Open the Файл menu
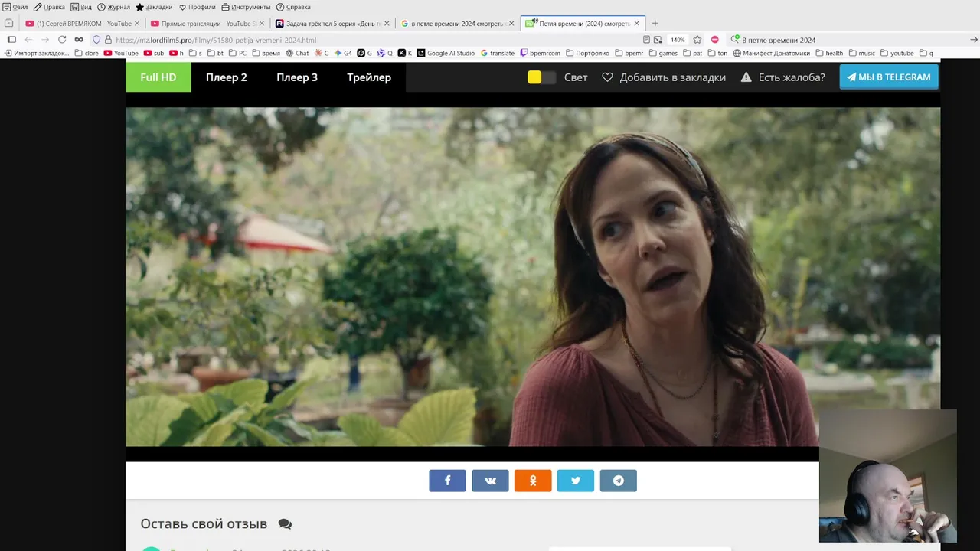The width and height of the screenshot is (980, 551). (15, 7)
